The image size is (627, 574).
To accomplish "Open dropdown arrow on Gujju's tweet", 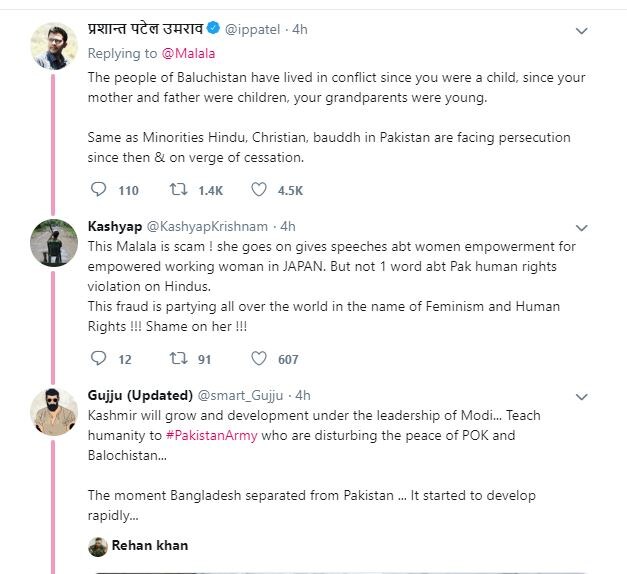I will 581,396.
